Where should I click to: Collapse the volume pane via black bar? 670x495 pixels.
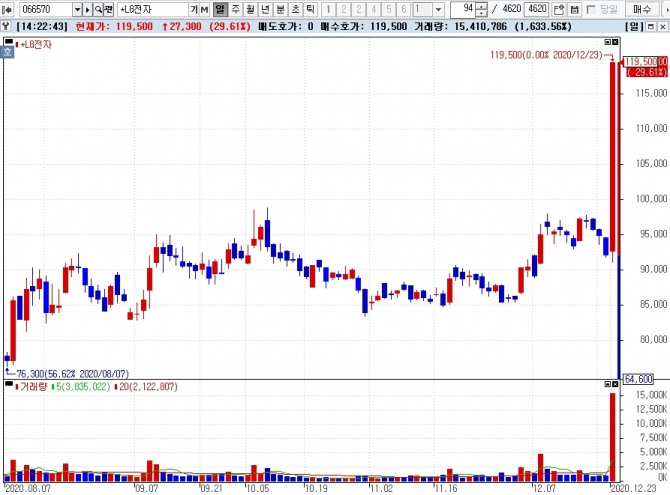[9, 384]
